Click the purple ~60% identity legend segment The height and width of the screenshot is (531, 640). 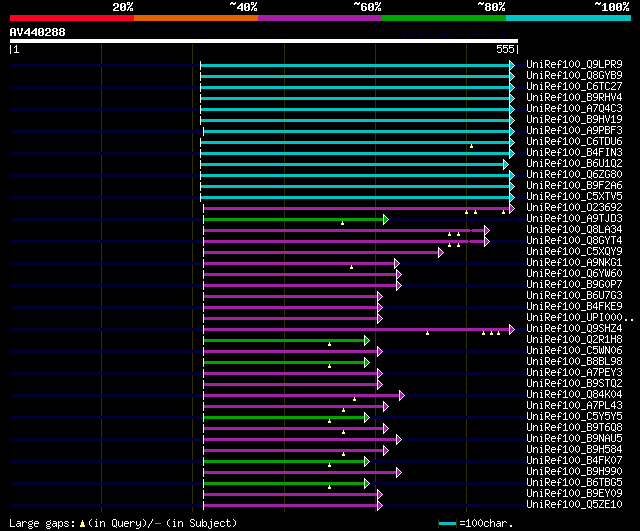(x=320, y=18)
